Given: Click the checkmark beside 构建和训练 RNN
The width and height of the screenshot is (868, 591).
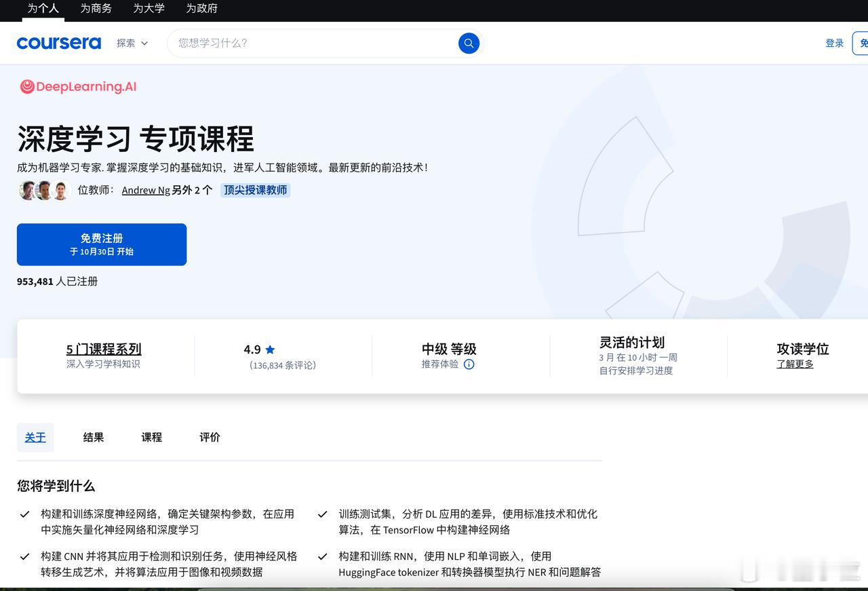Looking at the screenshot, I should click(323, 556).
